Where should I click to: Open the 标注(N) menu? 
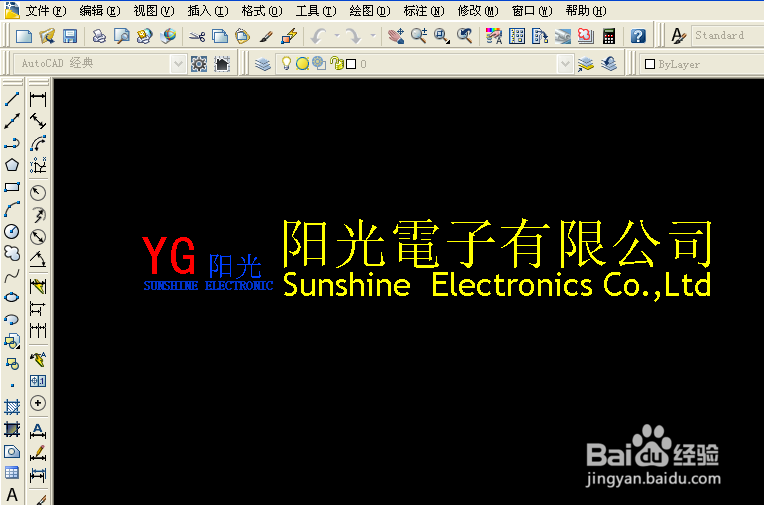pyautogui.click(x=424, y=10)
